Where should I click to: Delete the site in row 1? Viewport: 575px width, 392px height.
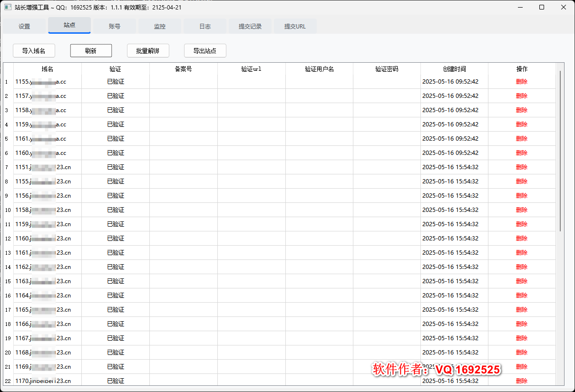coord(522,82)
